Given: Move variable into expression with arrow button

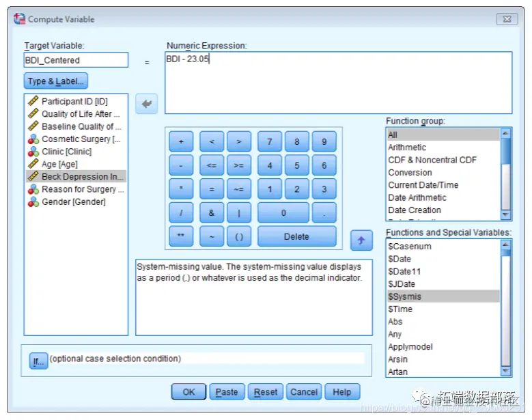Looking at the screenshot, I should tap(147, 104).
